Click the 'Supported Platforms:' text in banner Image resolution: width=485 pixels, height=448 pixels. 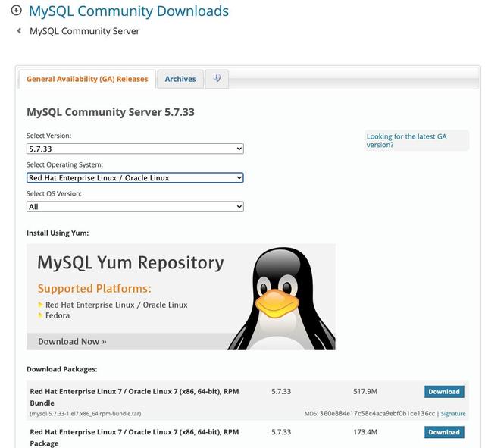pos(94,289)
